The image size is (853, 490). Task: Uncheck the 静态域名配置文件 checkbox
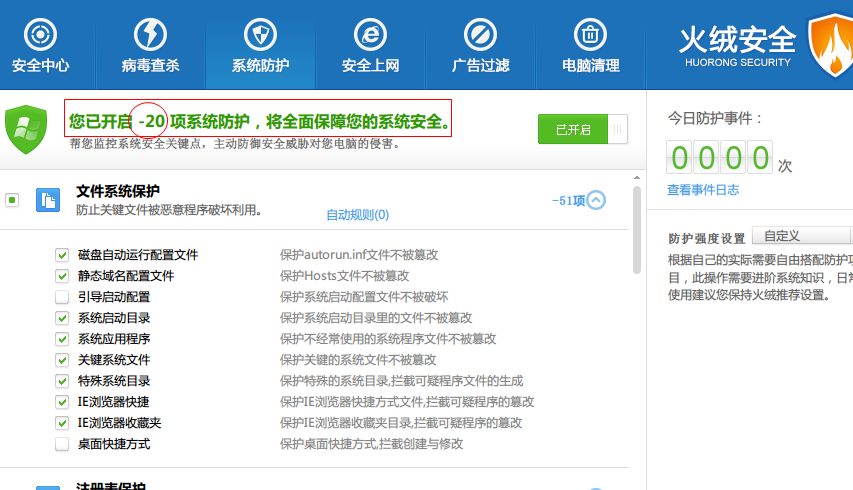[x=62, y=276]
